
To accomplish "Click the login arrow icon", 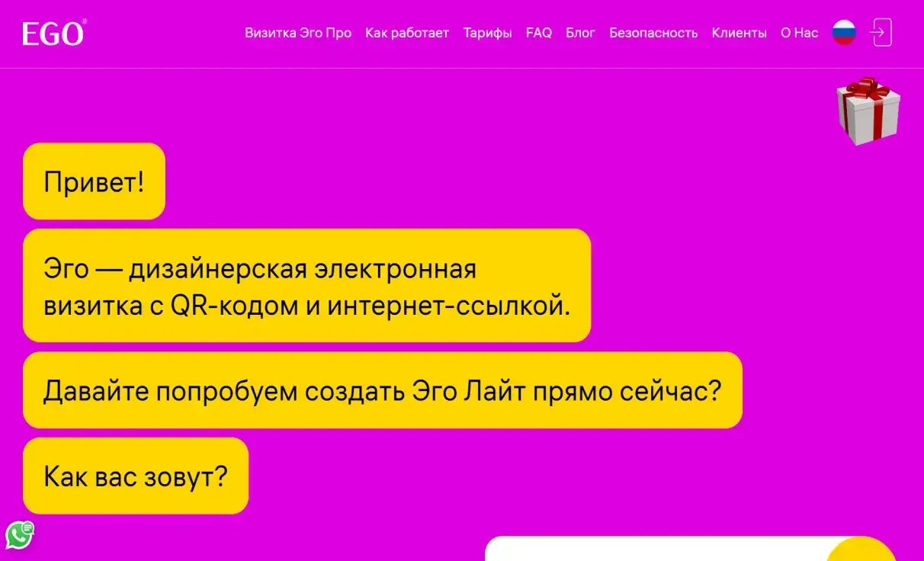I will tap(880, 33).
